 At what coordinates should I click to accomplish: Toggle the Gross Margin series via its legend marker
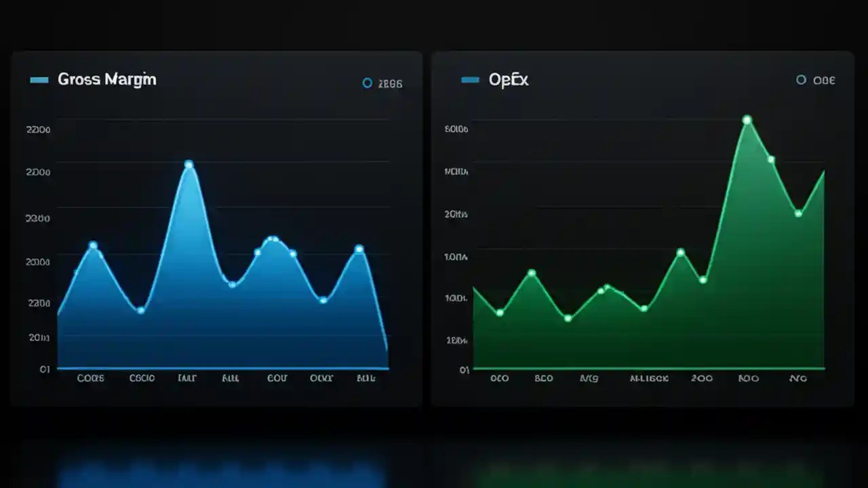[x=39, y=79]
